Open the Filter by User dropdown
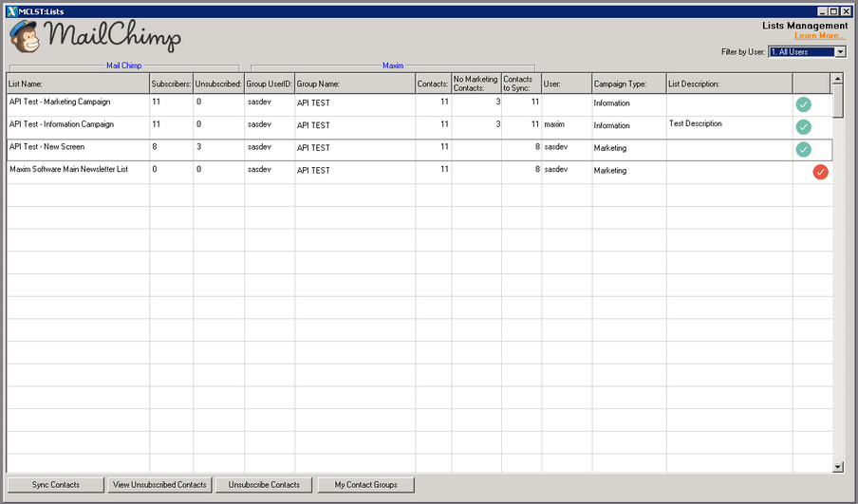 click(841, 52)
